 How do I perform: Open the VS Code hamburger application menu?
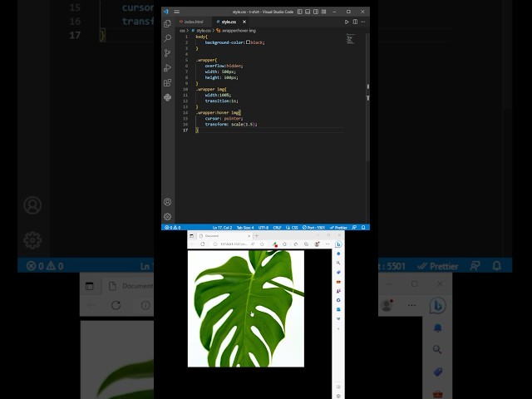coord(177,12)
